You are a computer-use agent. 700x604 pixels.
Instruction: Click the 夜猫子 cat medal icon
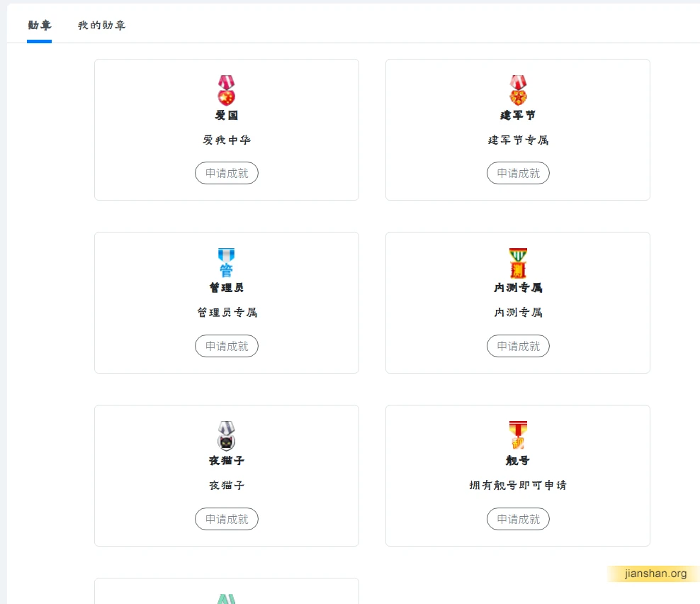click(x=226, y=436)
